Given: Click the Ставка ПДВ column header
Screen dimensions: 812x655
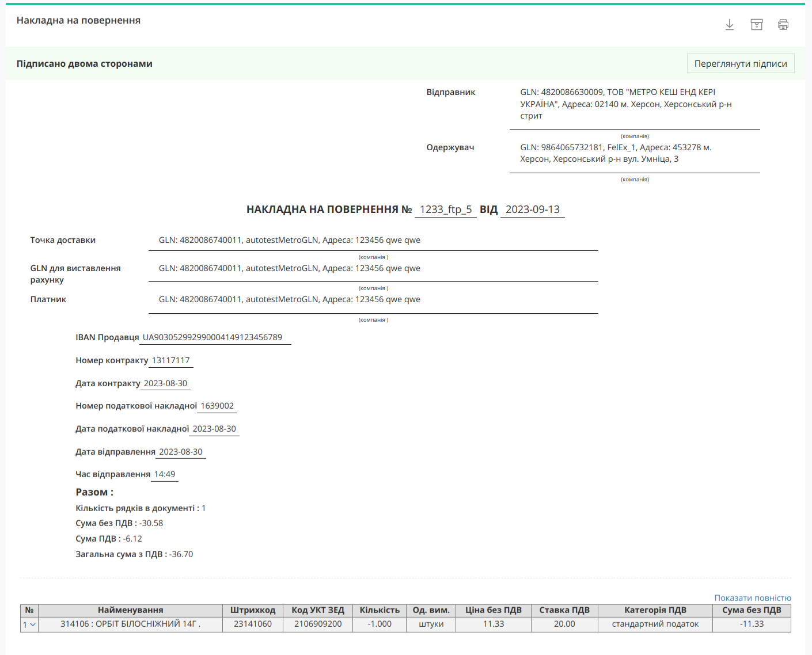Looking at the screenshot, I should (564, 610).
